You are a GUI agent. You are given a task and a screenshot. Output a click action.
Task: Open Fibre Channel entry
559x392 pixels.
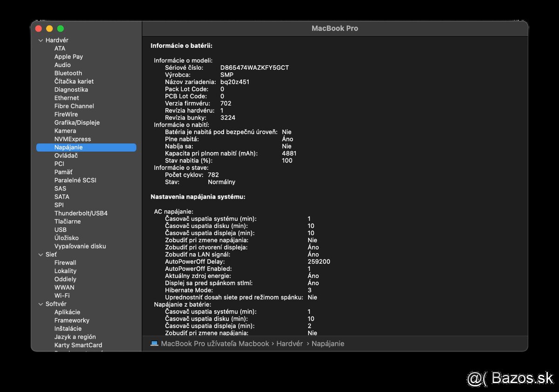(74, 106)
